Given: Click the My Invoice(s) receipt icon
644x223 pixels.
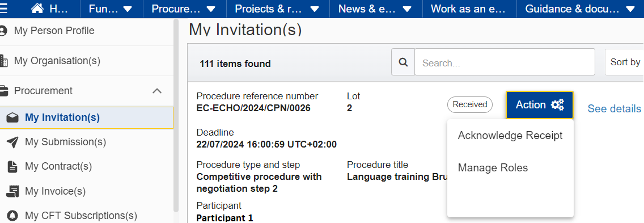Looking at the screenshot, I should pyautogui.click(x=13, y=191).
